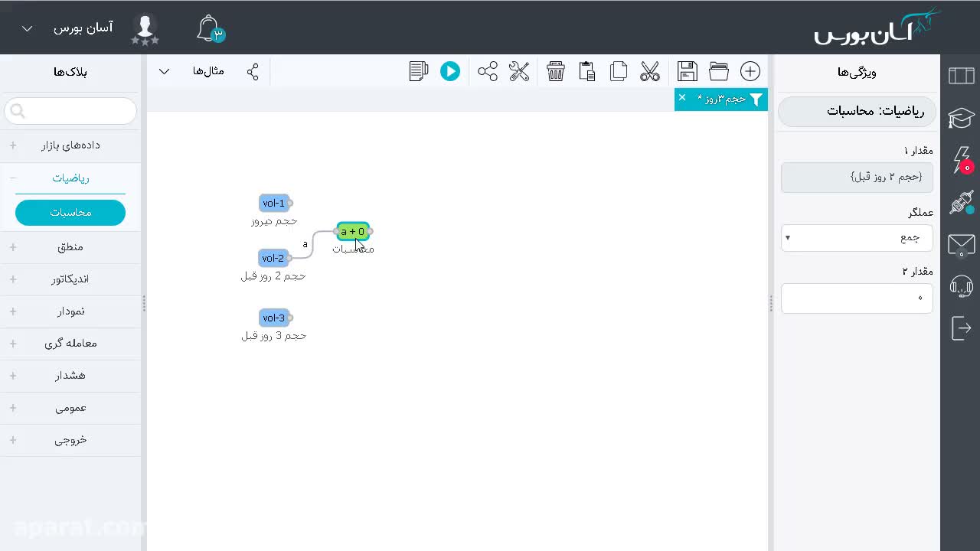The width and height of the screenshot is (980, 551).
Task: Click the wrench and screwdriver tools icon
Action: [519, 72]
